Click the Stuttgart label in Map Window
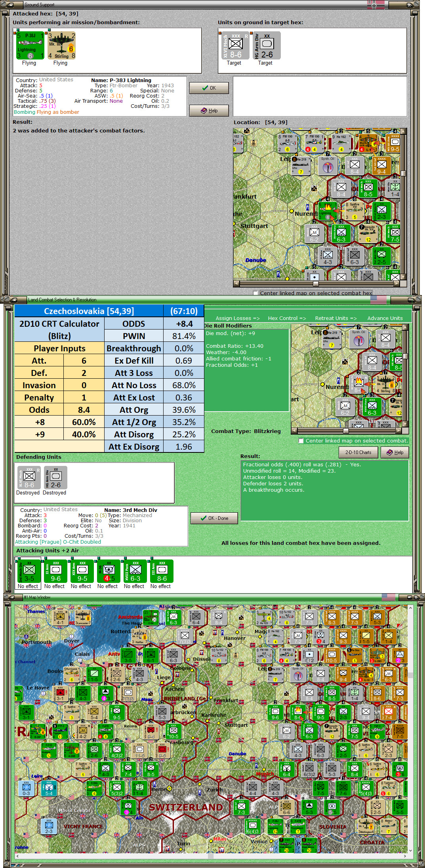 coord(236,725)
